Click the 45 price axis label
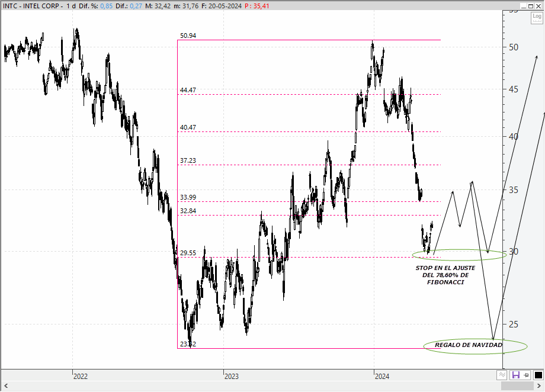This screenshot has width=545, height=392. pos(514,89)
